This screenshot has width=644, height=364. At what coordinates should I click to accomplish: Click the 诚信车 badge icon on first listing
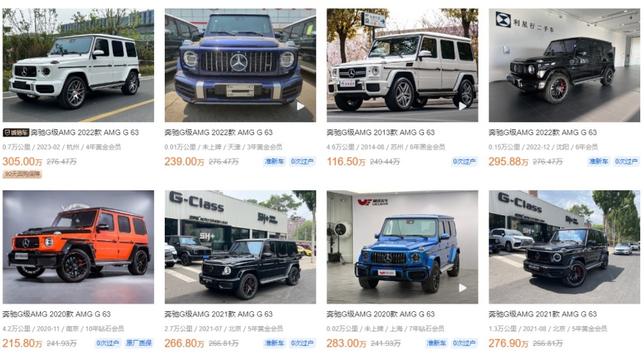point(16,133)
